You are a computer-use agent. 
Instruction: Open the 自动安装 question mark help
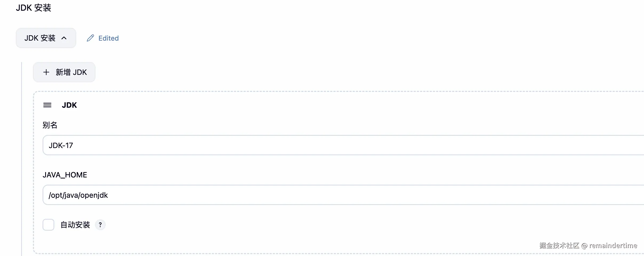click(100, 225)
